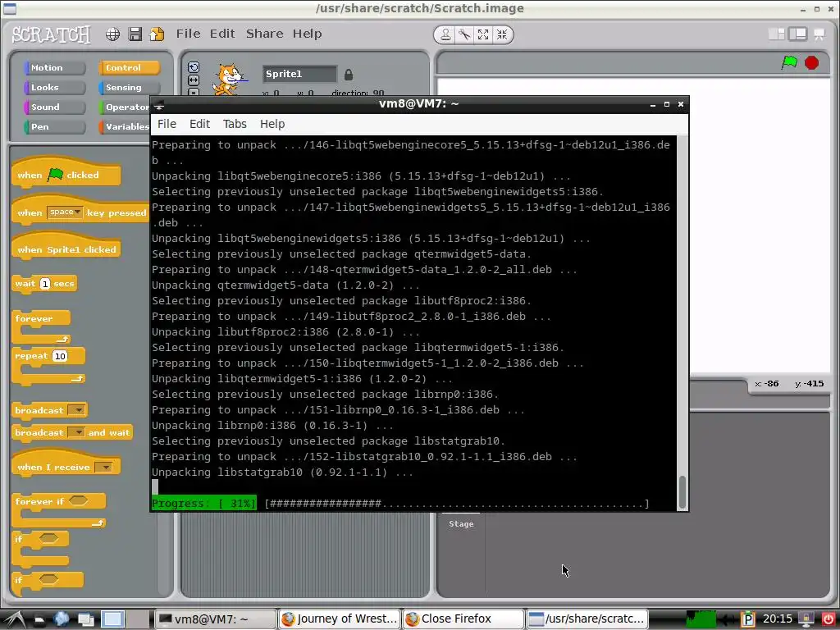Open the terminal window menu icon
Viewport: 840px width, 630px height.
tap(159, 104)
